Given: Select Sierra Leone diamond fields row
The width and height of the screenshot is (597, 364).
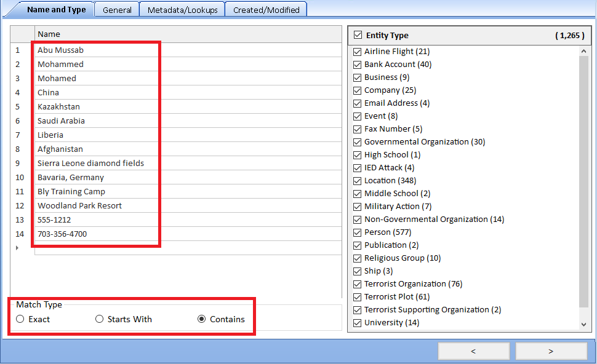Looking at the screenshot, I should pyautogui.click(x=188, y=163).
